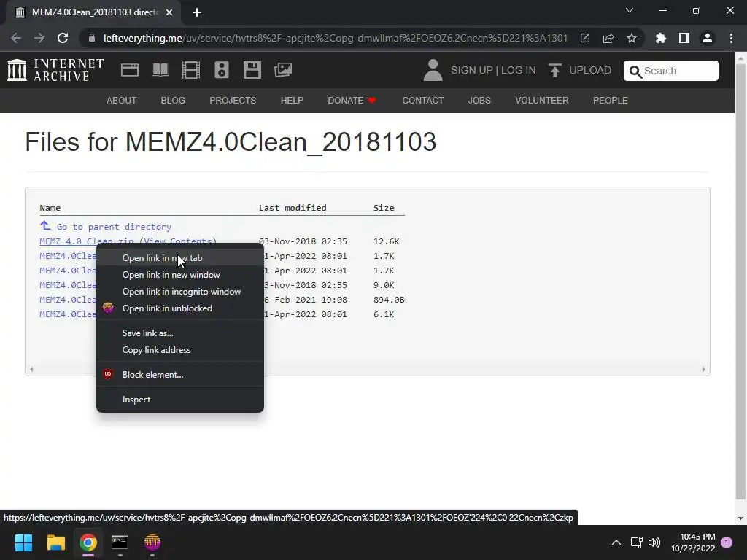
Task: Close the MEMZ4.0Clean tab
Action: tap(169, 12)
